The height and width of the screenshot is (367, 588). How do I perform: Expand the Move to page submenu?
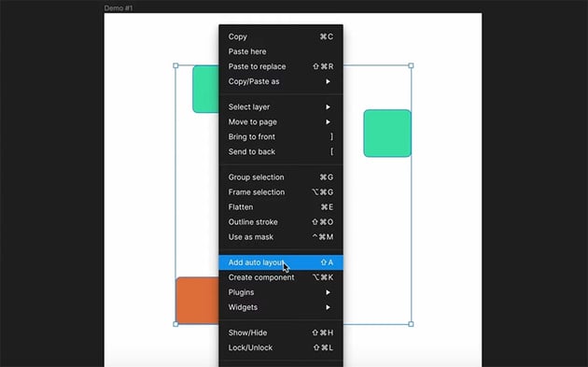point(281,122)
